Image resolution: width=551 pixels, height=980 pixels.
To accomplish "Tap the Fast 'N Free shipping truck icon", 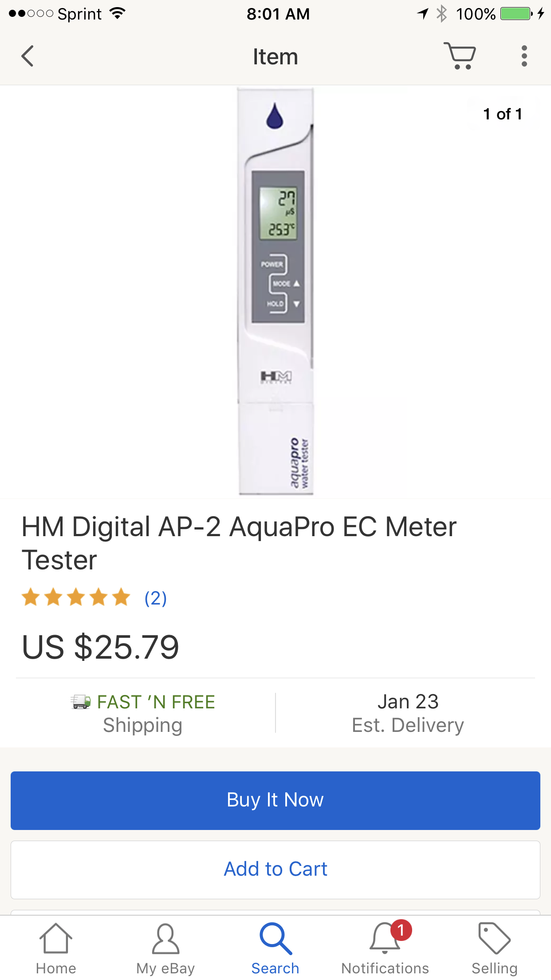I will [81, 702].
